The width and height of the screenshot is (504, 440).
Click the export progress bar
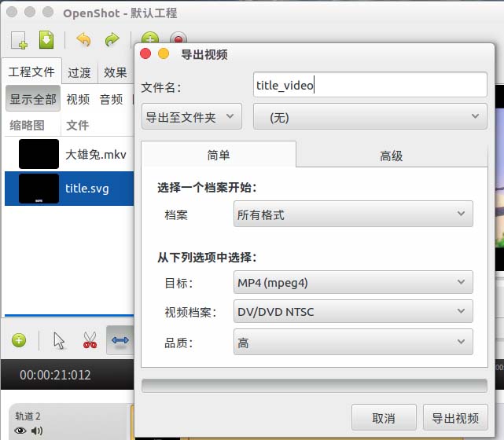click(314, 386)
